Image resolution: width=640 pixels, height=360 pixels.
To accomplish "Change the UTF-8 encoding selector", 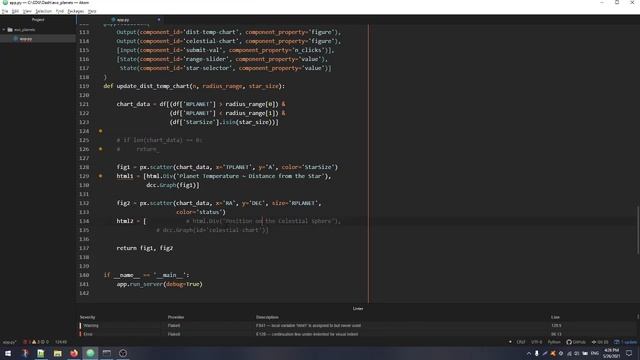I will pos(537,342).
